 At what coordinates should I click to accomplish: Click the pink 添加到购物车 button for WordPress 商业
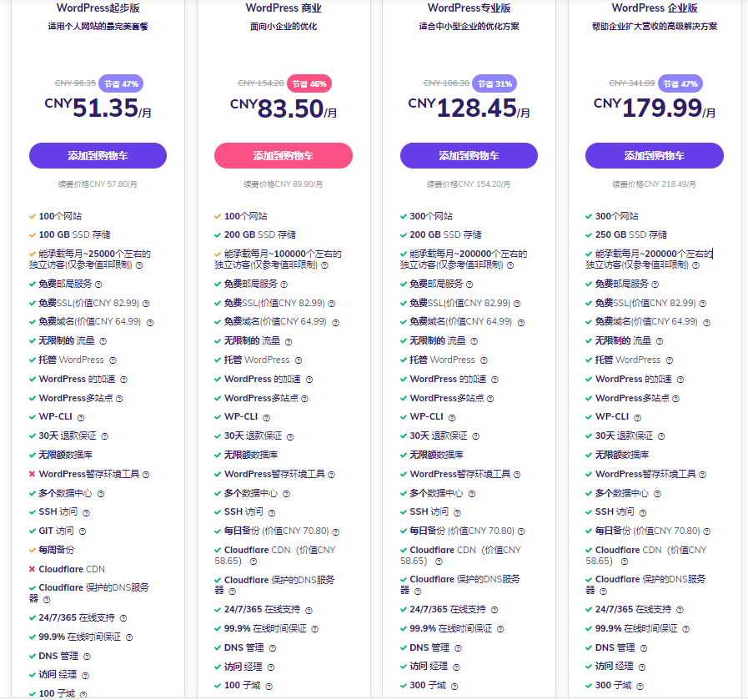[284, 155]
